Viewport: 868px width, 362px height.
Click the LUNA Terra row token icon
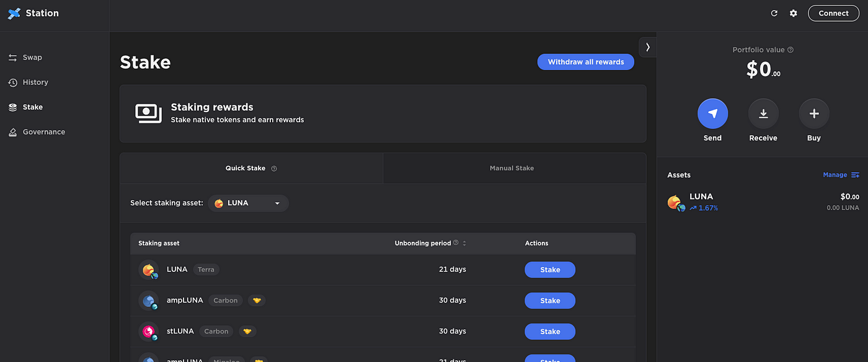click(149, 270)
